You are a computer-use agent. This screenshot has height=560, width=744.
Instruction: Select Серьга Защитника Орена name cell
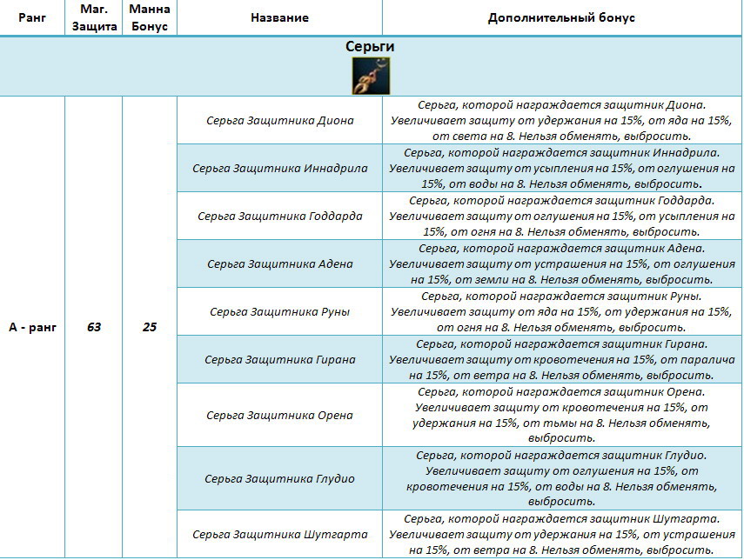(279, 416)
